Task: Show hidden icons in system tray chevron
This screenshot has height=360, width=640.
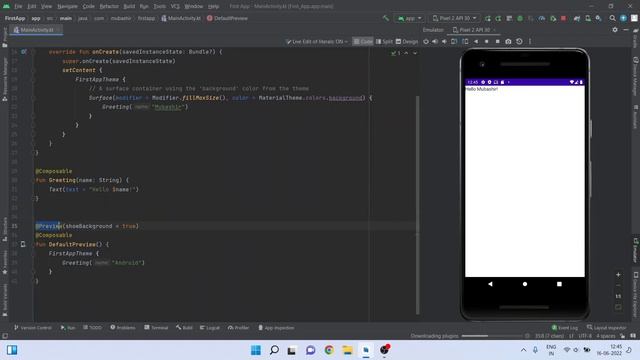Action: [523, 350]
